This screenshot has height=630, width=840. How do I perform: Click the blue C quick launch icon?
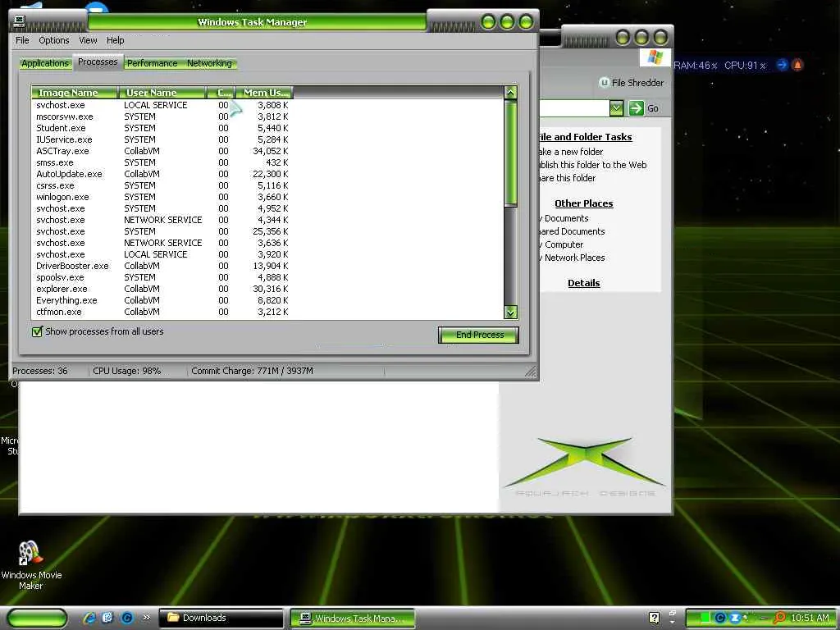[x=127, y=618]
